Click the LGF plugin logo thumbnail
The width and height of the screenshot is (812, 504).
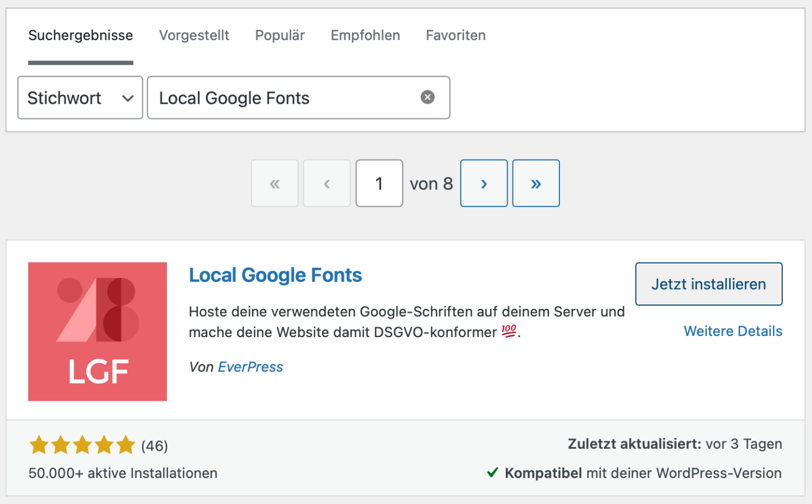coord(98,331)
